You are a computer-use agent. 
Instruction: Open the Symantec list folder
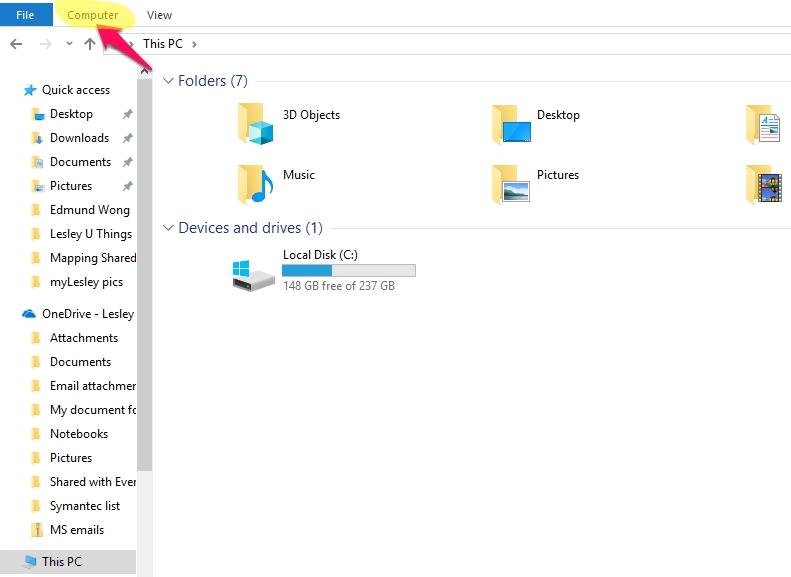click(x=85, y=506)
